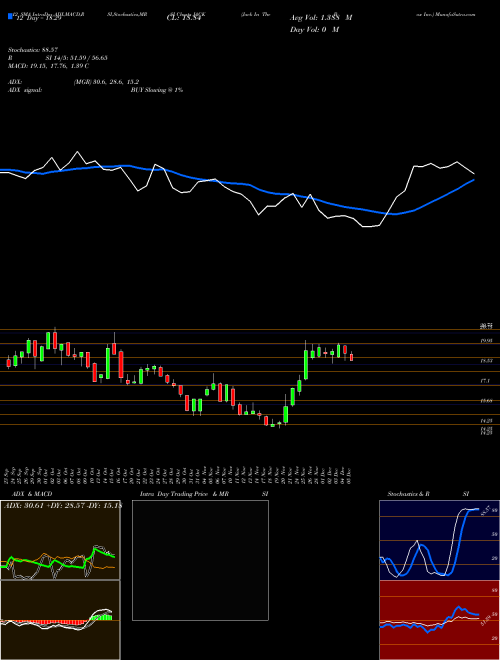The image size is (500, 660).
Task: Click the 17.1 price axis label
Action: 486,381
